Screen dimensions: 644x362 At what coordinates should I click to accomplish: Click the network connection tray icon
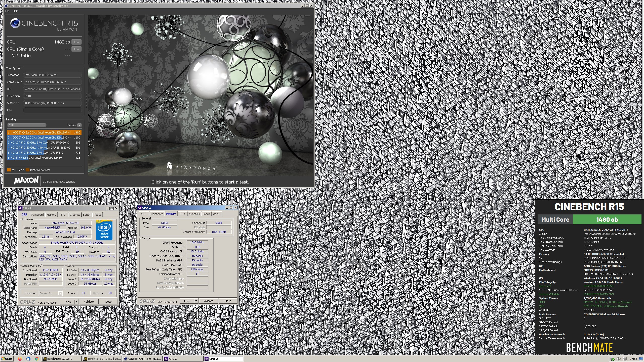[624, 359]
